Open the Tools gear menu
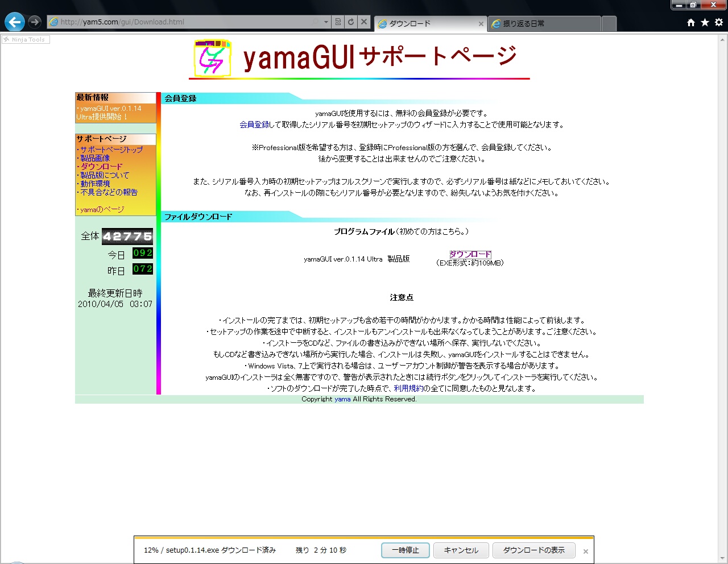728x564 pixels. coord(719,22)
